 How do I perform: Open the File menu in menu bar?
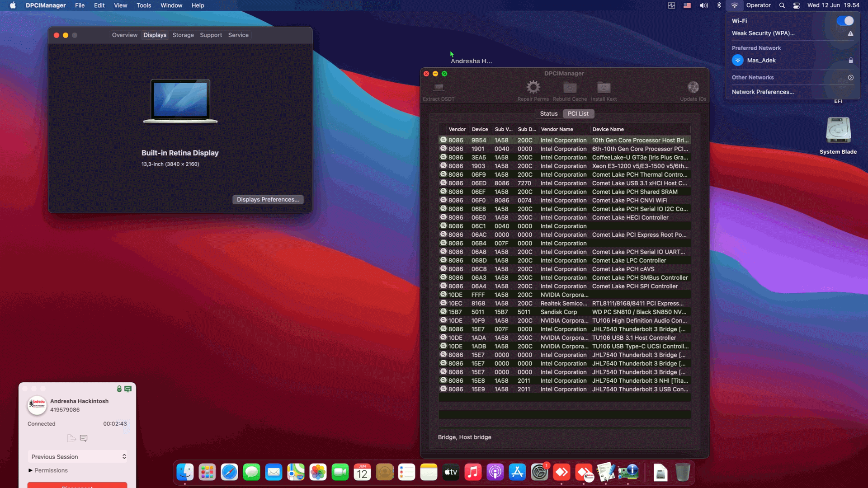click(80, 5)
